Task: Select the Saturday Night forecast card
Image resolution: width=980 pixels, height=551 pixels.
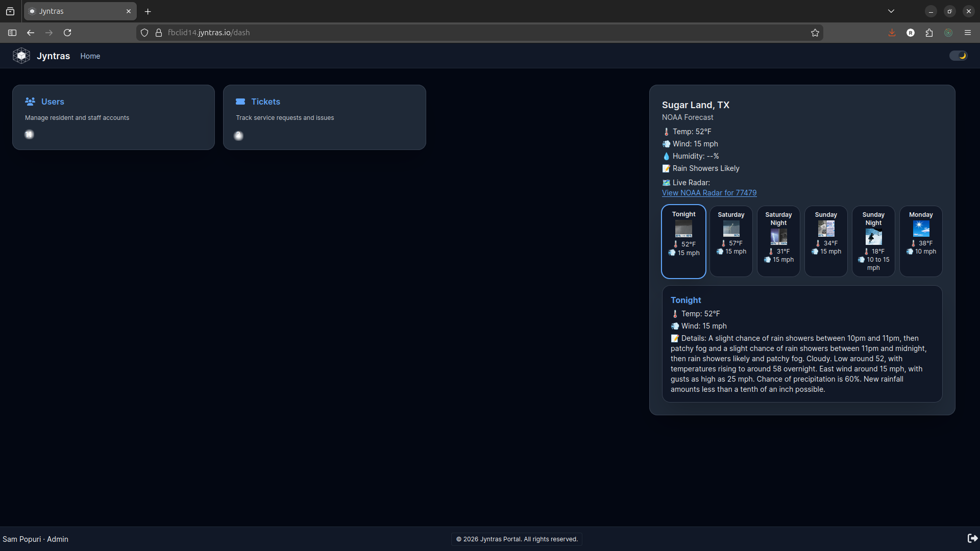Action: click(778, 241)
